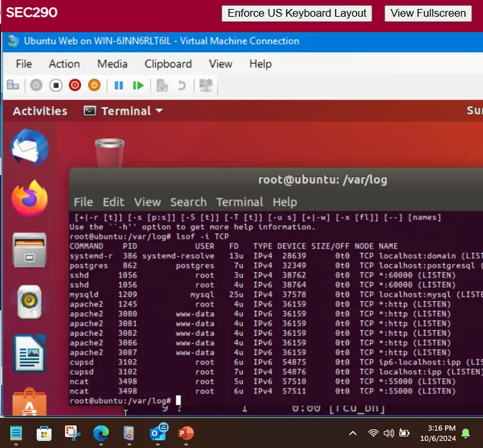Click the green notification bell icon
Image resolution: width=483 pixels, height=448 pixels.
[x=466, y=434]
